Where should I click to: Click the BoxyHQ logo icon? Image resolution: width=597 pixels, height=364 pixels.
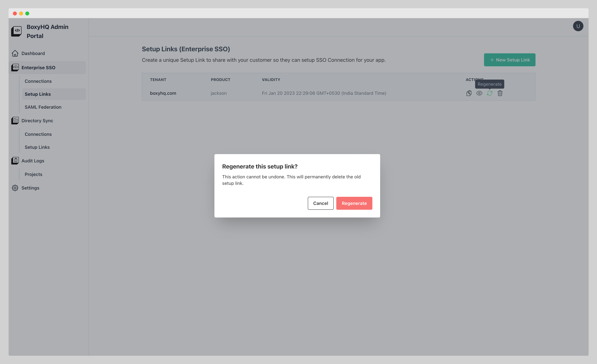point(17,31)
